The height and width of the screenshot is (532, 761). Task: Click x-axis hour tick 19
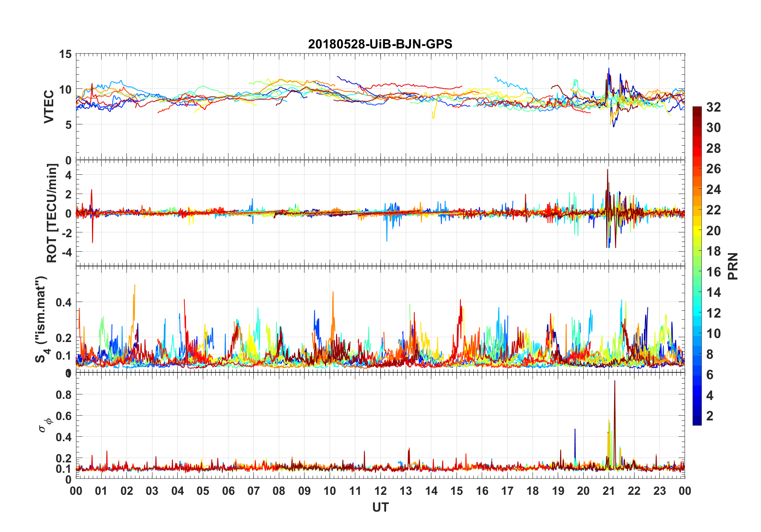(x=558, y=491)
